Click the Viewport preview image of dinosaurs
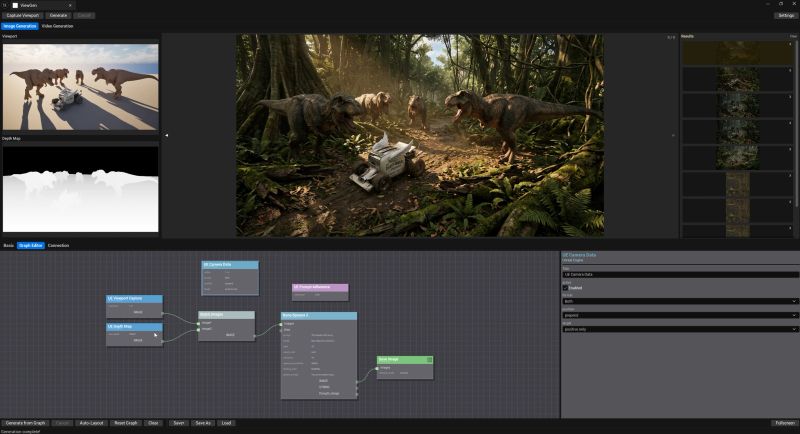Image resolution: width=800 pixels, height=434 pixels. point(81,87)
